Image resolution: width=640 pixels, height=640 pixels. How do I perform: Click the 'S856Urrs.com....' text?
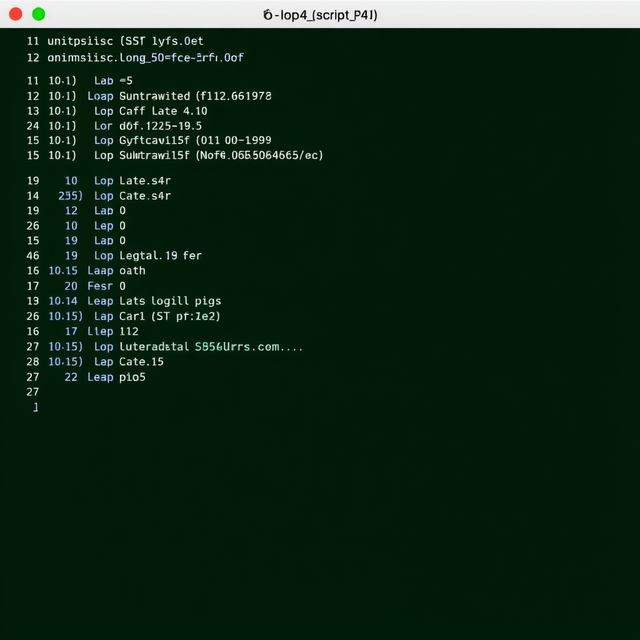coord(249,347)
